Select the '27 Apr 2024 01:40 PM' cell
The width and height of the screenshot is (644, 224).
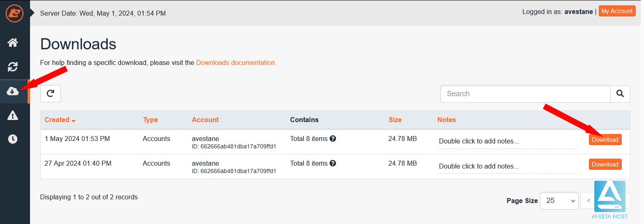point(78,164)
